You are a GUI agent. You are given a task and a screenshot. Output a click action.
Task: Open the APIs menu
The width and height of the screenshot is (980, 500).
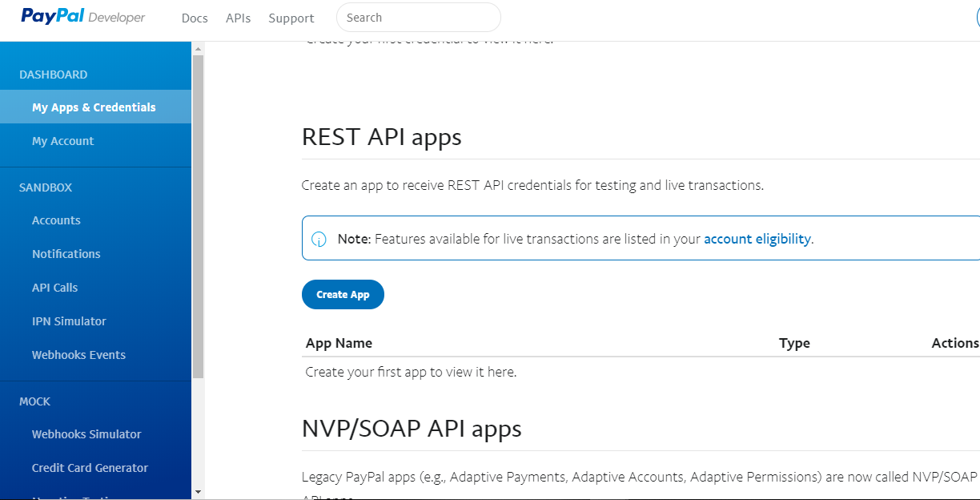[238, 18]
